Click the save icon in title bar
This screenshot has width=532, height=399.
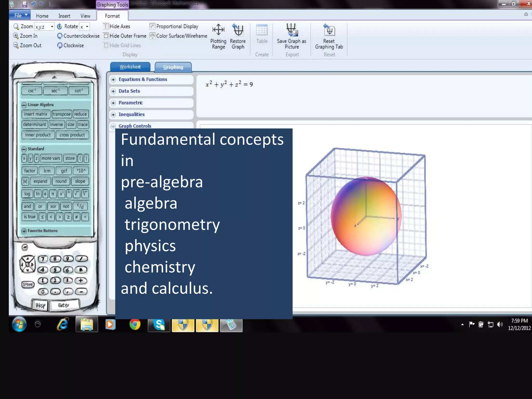24,4
